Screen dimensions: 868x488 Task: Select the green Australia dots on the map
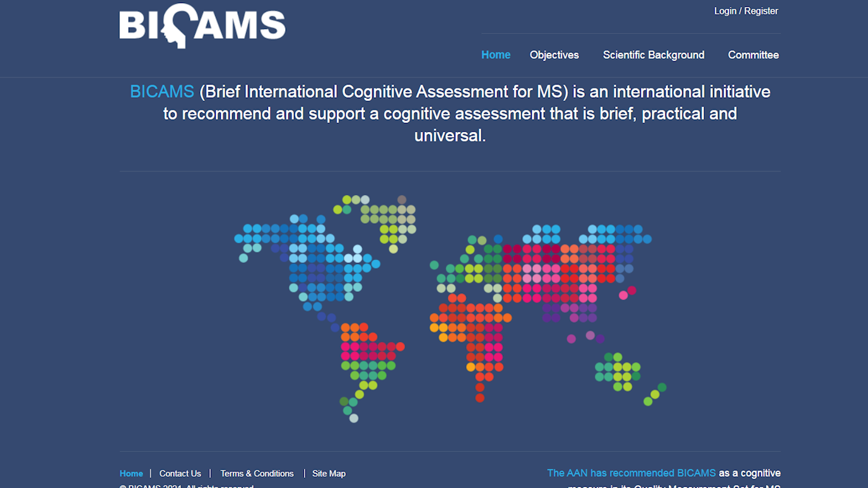618,372
